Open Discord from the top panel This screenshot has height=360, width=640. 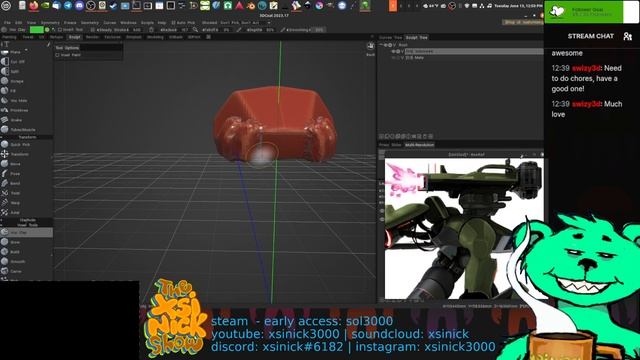(79, 5)
